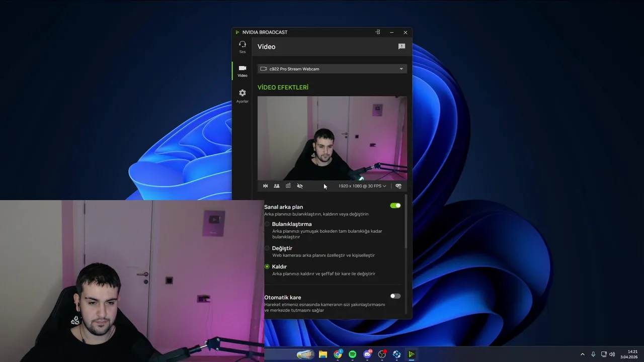
Task: Switch to the Video section
Action: pos(243,71)
